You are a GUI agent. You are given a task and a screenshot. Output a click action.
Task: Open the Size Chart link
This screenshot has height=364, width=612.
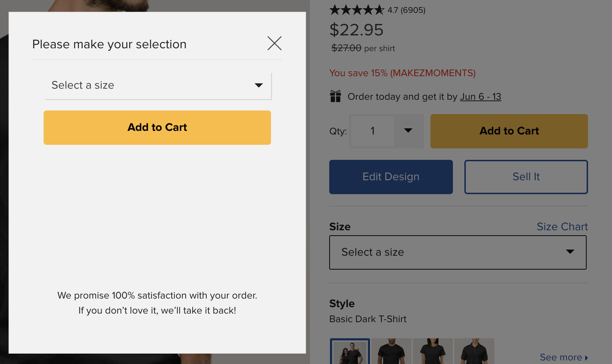click(x=562, y=227)
